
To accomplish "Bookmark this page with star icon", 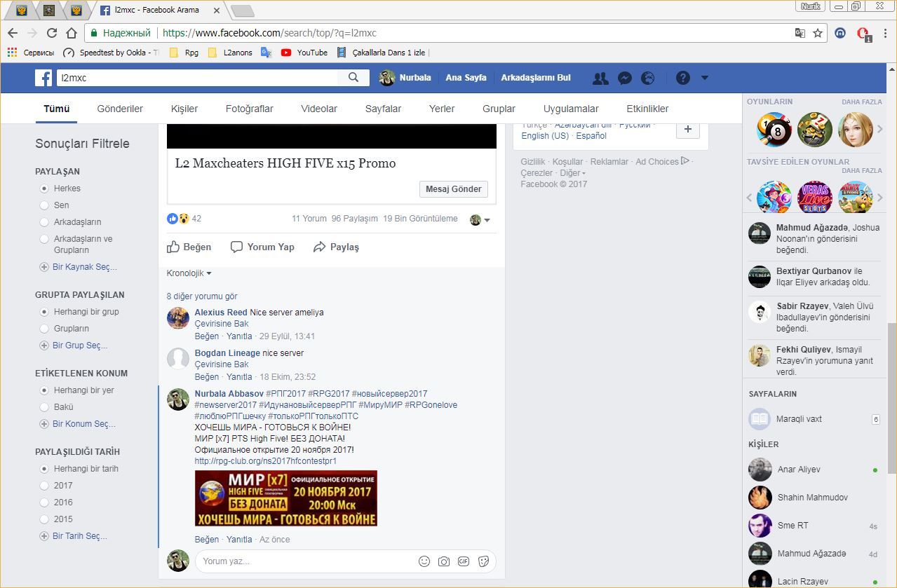I will (x=818, y=33).
